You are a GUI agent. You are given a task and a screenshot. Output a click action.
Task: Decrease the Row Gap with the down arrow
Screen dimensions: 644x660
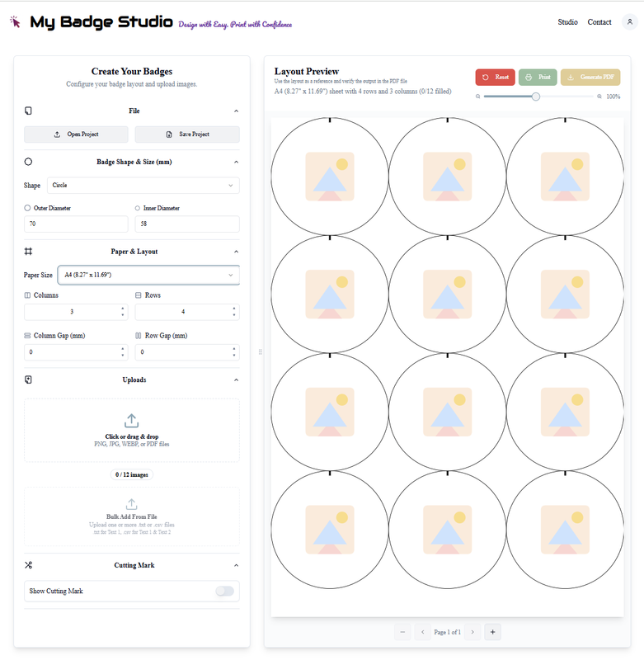click(x=234, y=356)
